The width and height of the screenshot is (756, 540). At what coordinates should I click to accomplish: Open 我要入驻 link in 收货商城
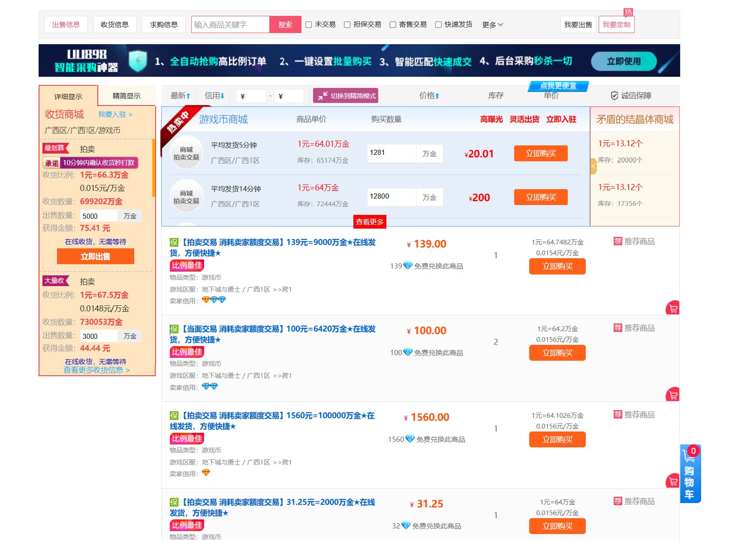pyautogui.click(x=115, y=115)
